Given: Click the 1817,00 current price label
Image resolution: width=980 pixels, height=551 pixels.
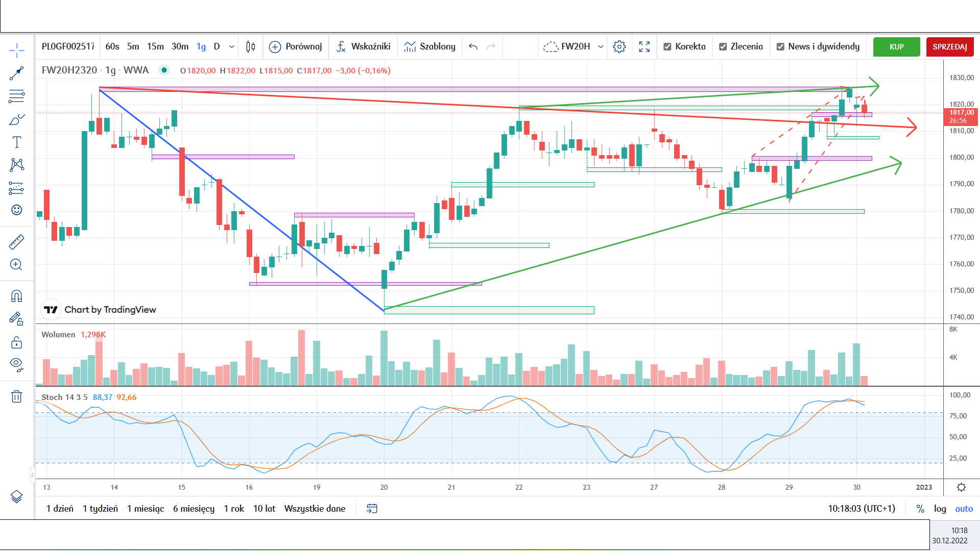Looking at the screenshot, I should [x=961, y=116].
